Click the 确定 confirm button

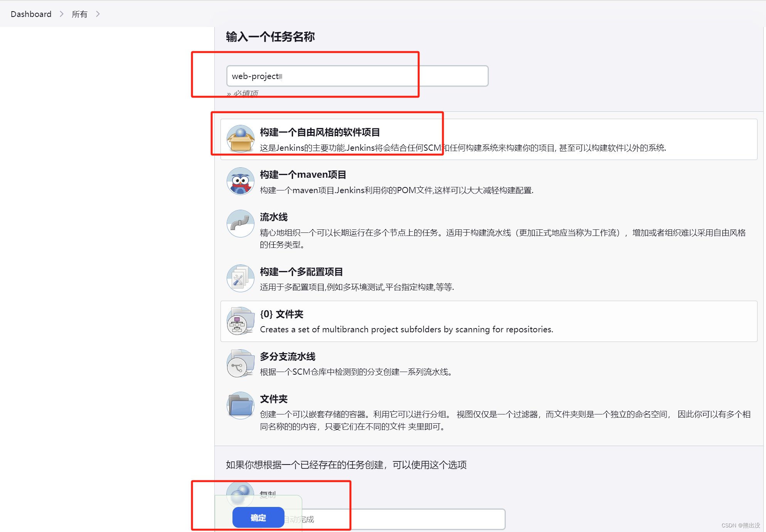(x=258, y=517)
